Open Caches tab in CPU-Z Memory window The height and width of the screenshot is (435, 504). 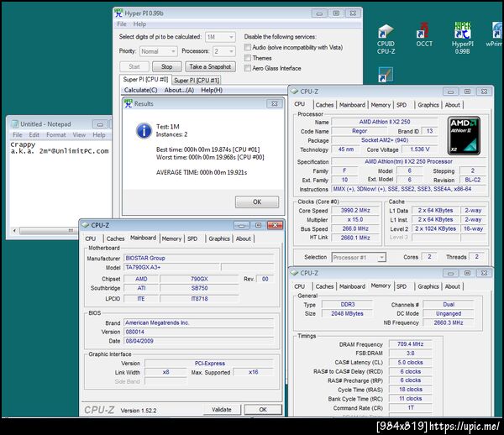[x=324, y=286]
